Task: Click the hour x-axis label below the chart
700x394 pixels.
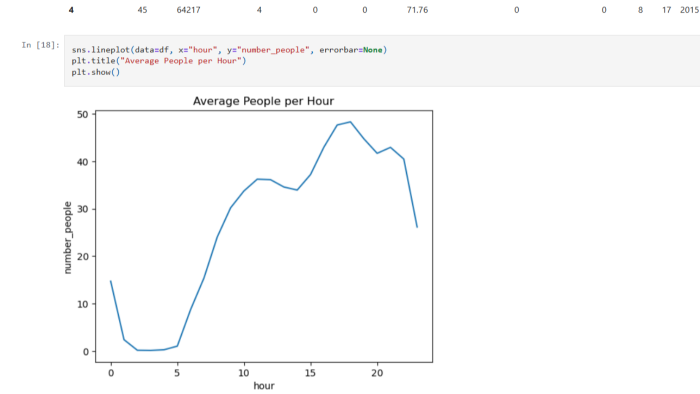Action: coord(264,386)
